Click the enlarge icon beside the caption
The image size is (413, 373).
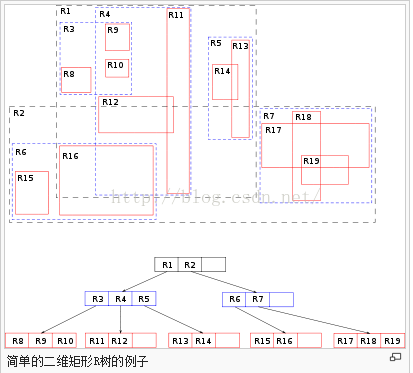pyautogui.click(x=395, y=357)
